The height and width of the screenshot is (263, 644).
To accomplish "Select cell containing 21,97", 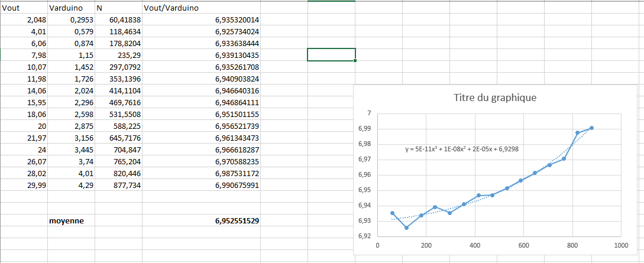I will (x=24, y=138).
